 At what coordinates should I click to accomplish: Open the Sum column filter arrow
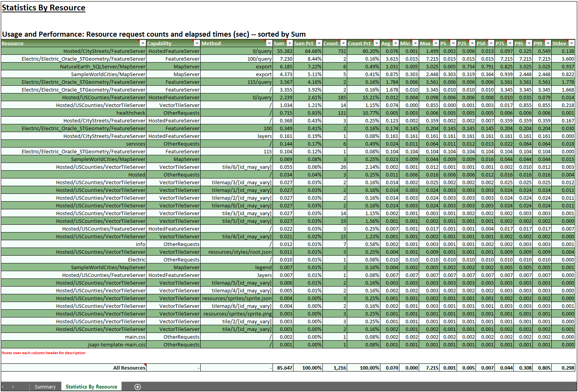click(290, 43)
